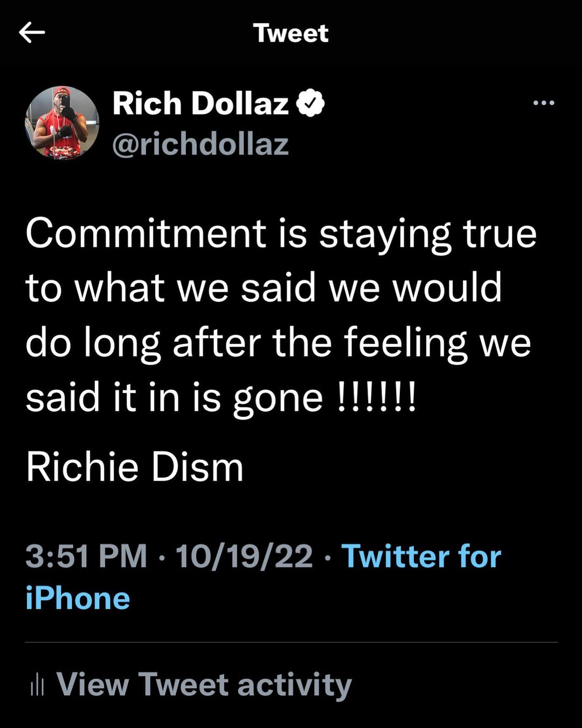Click the "Richie Dism" signature line
The height and width of the screenshot is (728, 582).
coord(135,467)
